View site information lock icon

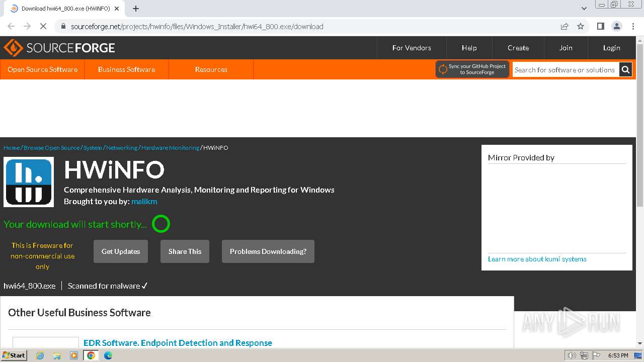click(x=63, y=26)
